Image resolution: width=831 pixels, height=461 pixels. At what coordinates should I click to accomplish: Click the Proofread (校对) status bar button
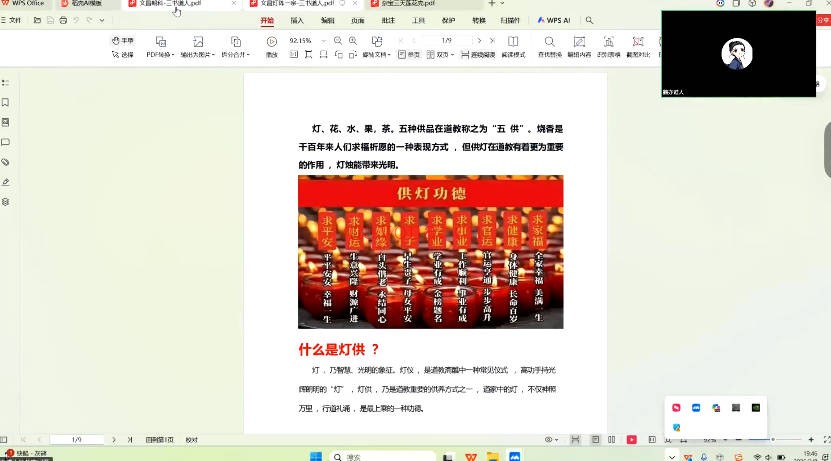pos(191,440)
